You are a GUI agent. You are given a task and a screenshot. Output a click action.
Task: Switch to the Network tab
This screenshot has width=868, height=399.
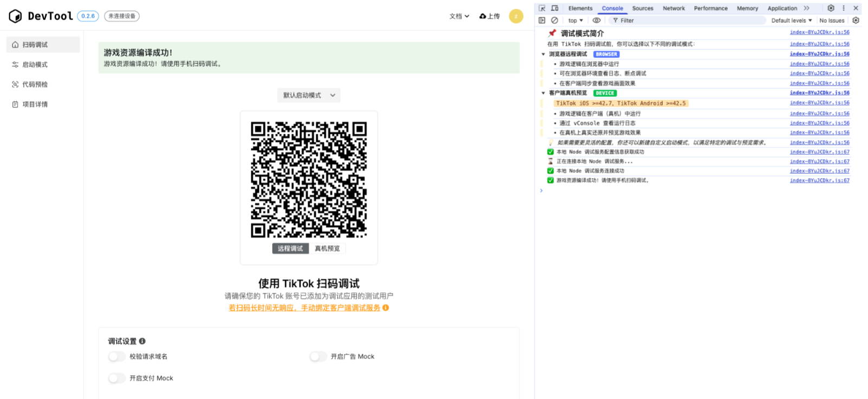click(674, 8)
